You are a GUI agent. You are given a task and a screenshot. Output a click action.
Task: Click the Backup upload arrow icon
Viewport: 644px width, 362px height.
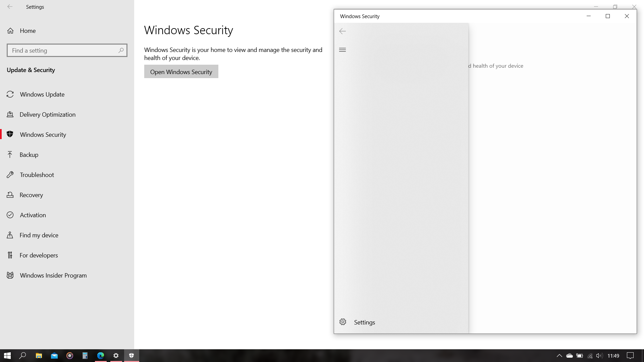click(10, 155)
